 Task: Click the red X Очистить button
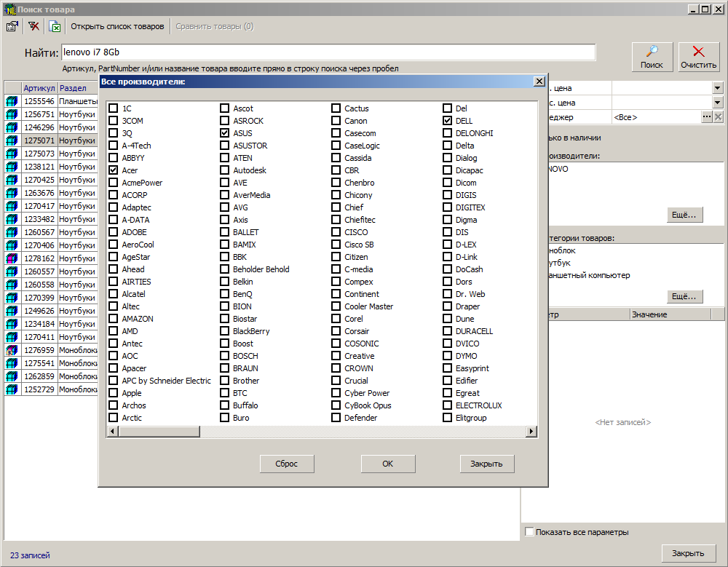click(x=699, y=57)
